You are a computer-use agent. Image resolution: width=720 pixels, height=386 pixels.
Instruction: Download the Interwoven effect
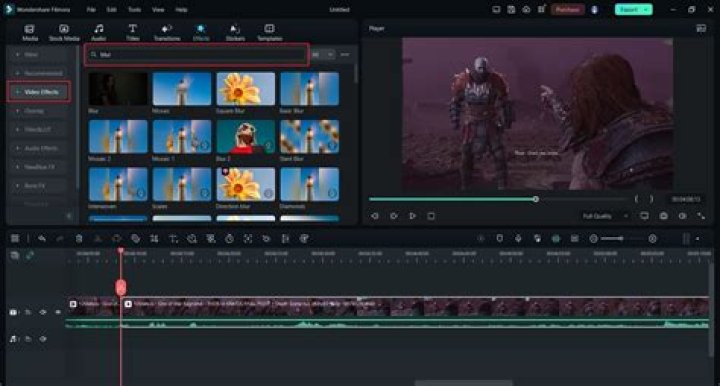tap(141, 193)
